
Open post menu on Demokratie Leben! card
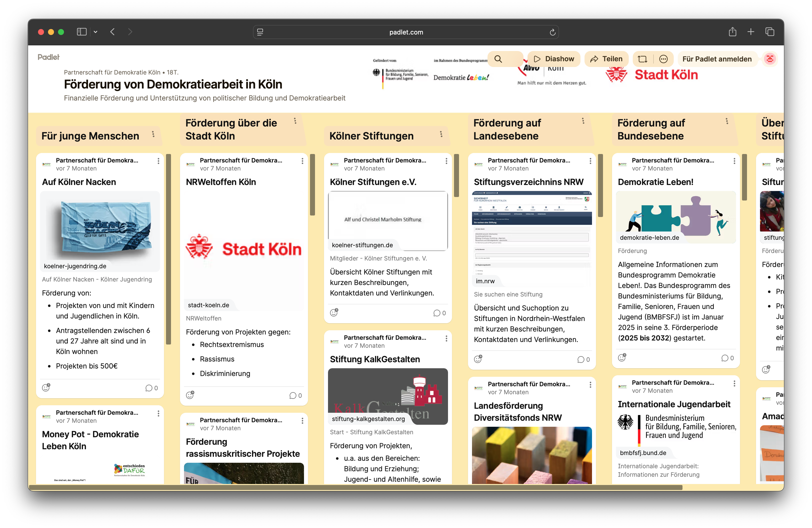[x=734, y=161]
